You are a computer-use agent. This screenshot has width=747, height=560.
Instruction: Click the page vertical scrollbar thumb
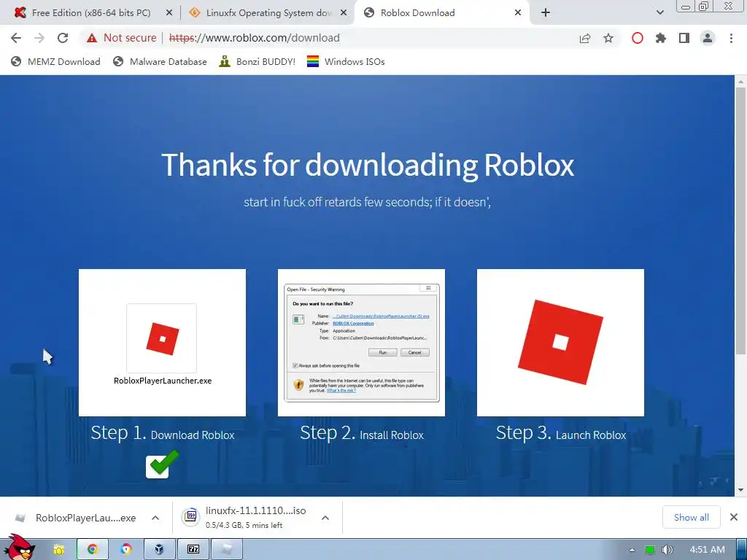coord(740,222)
